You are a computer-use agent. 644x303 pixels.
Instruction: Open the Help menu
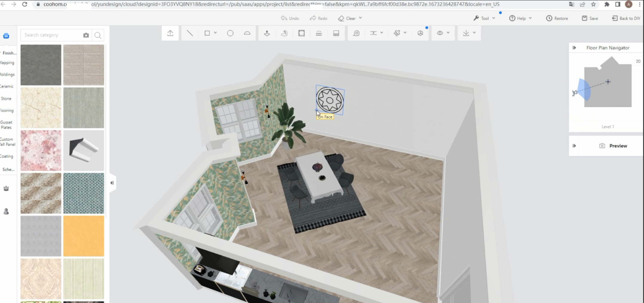(x=520, y=18)
